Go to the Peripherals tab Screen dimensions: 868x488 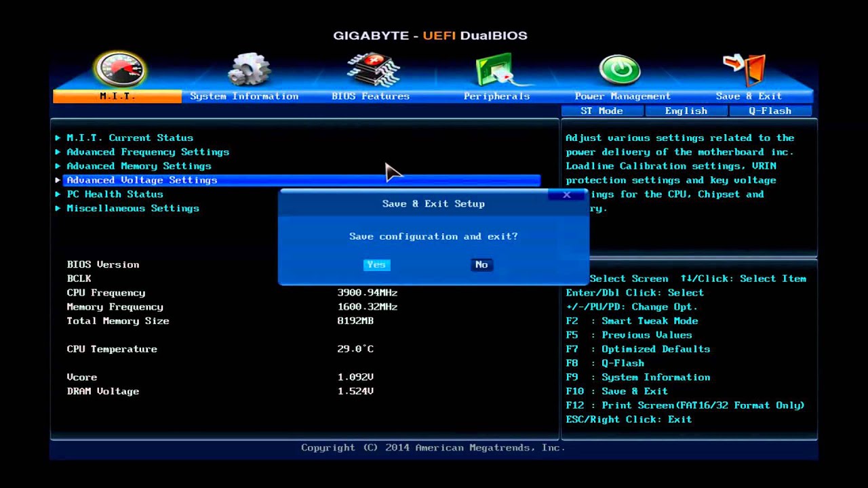[x=496, y=96]
